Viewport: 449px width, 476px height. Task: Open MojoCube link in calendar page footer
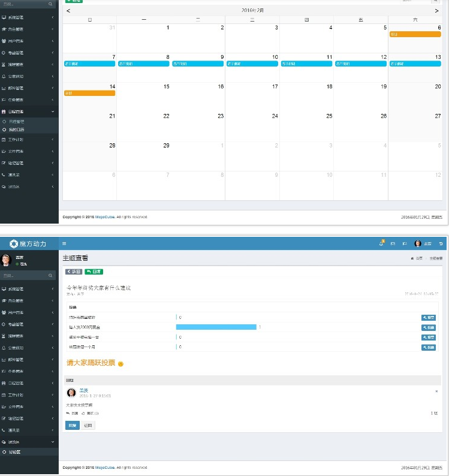point(104,217)
